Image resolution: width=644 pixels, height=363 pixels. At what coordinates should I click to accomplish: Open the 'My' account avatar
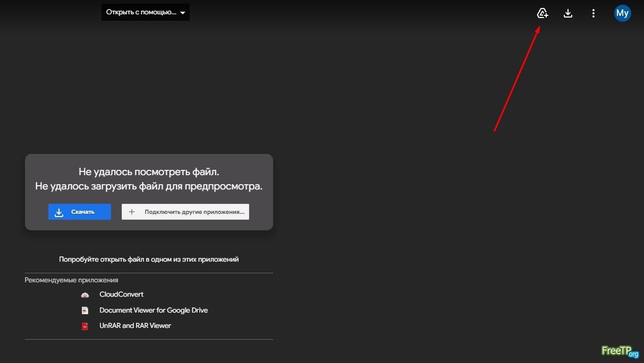[622, 13]
